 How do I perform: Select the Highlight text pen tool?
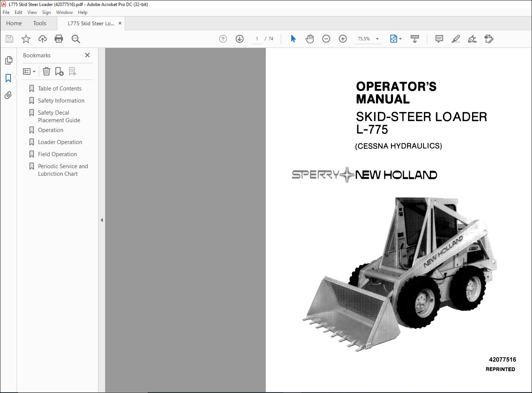click(456, 39)
